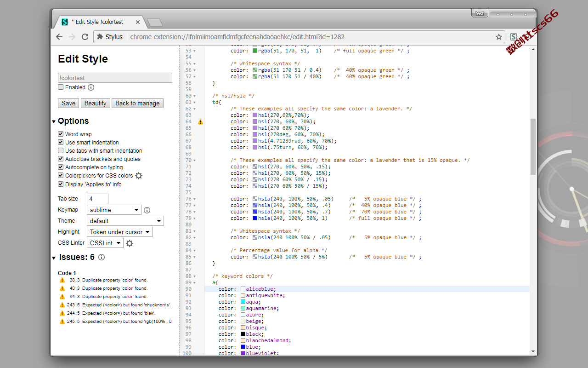Click the browser back arrow

point(59,37)
